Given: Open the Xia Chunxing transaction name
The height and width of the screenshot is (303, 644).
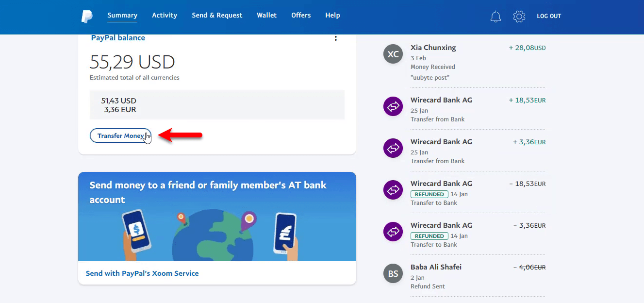Looking at the screenshot, I should 433,48.
